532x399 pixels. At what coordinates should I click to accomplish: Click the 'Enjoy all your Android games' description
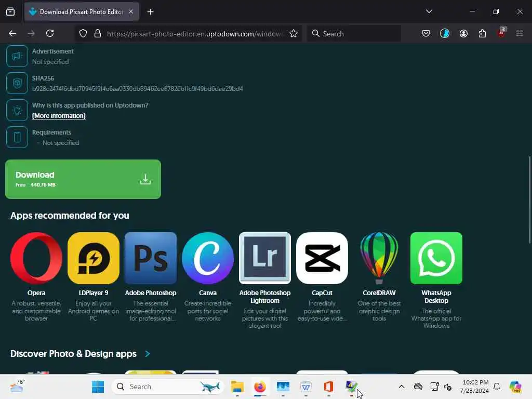pos(94,311)
